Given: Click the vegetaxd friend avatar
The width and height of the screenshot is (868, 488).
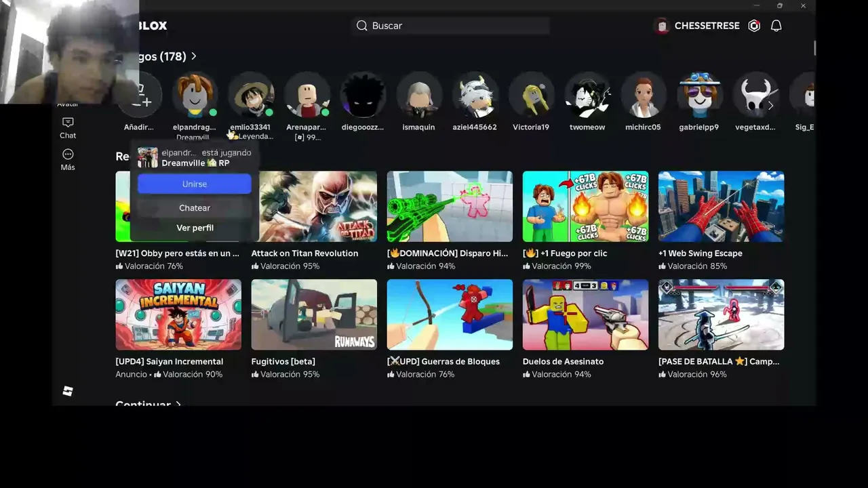Looking at the screenshot, I should [x=755, y=95].
